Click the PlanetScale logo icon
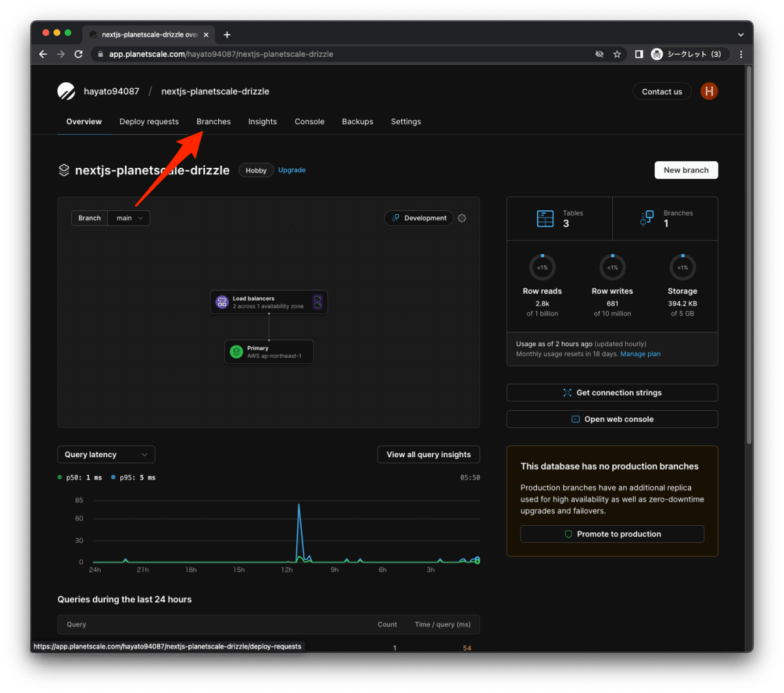This screenshot has height=693, width=784. [x=66, y=91]
